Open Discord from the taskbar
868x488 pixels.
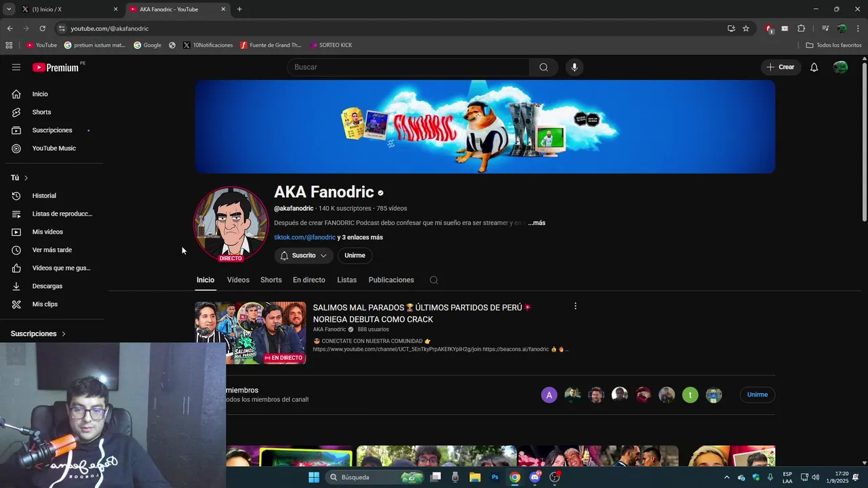(535, 477)
